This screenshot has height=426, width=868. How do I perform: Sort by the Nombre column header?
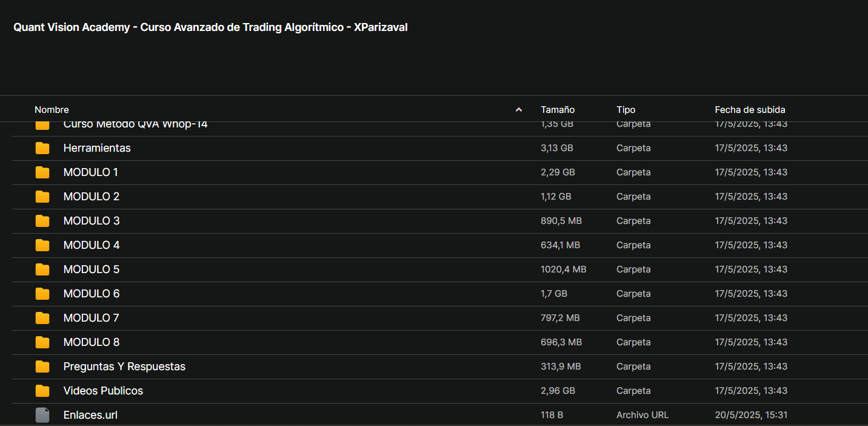click(x=52, y=110)
